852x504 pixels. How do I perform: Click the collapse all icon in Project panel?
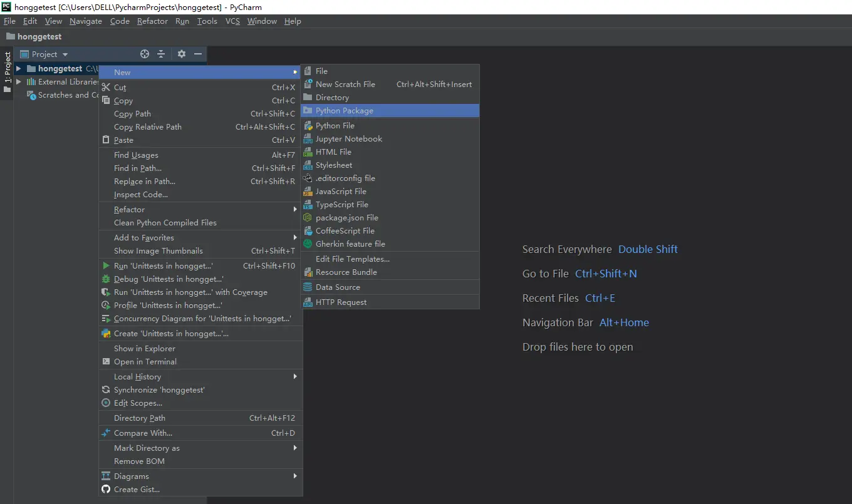point(161,54)
